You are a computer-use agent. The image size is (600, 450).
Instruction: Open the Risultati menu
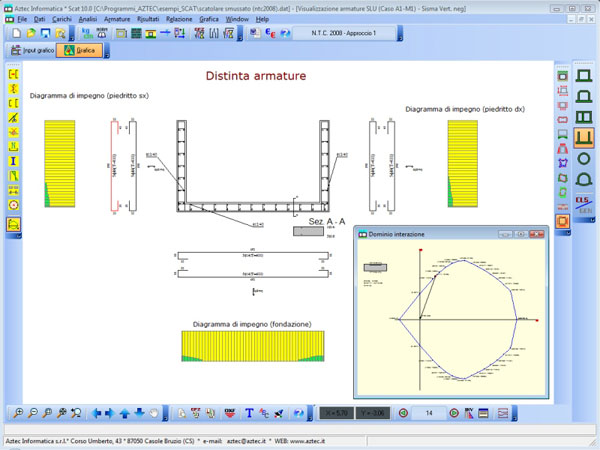(148, 19)
